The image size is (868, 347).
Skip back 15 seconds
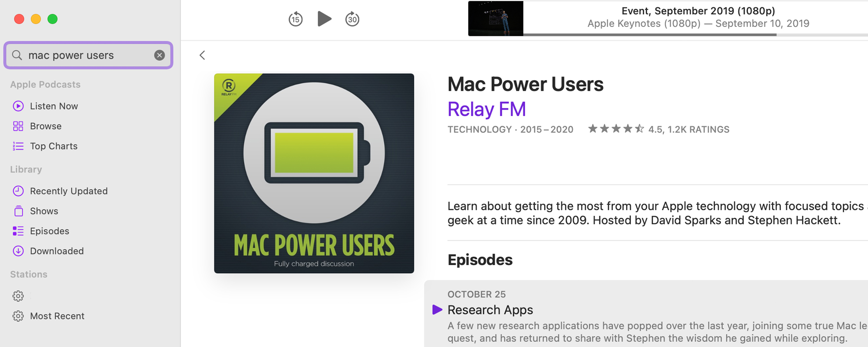tap(296, 19)
